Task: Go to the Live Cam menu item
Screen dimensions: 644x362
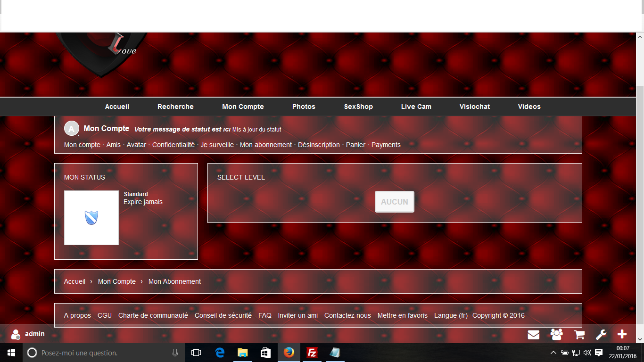Action: click(416, 107)
